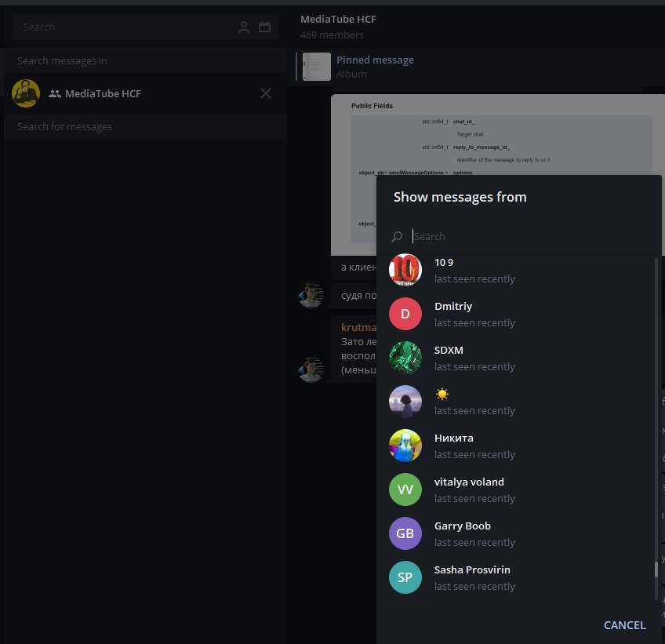This screenshot has width=665, height=644.
Task: Click the sender avatar beside krutma's message
Action: (x=311, y=369)
